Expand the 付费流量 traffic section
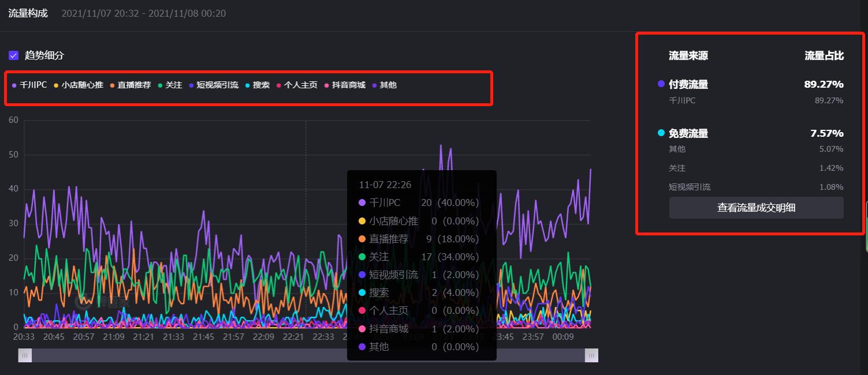This screenshot has width=868, height=375. pyautogui.click(x=690, y=84)
